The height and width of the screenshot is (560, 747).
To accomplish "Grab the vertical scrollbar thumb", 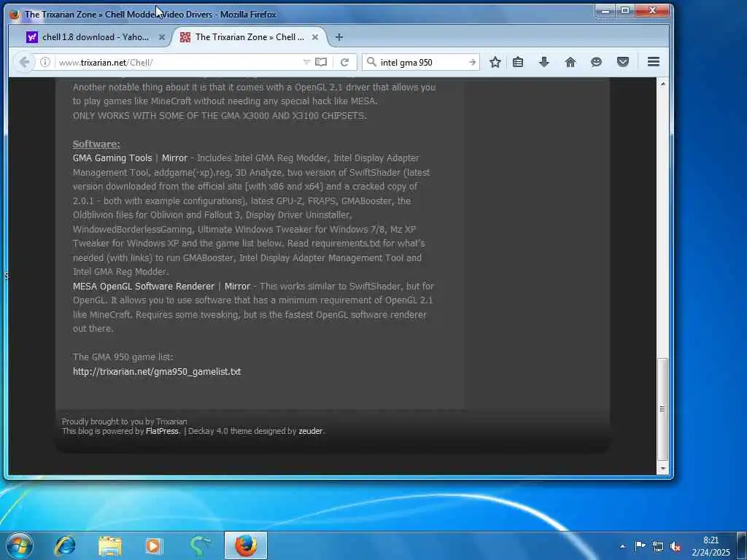I will [662, 408].
